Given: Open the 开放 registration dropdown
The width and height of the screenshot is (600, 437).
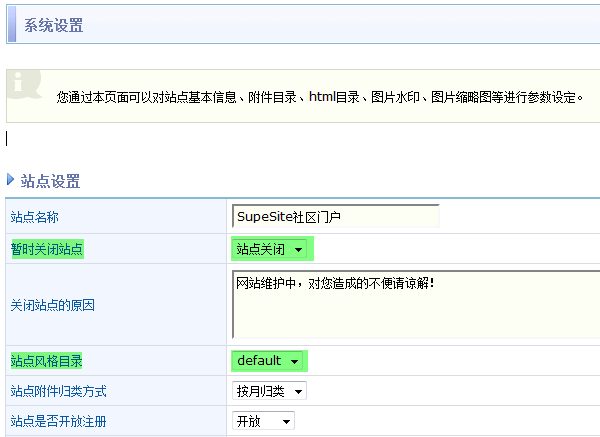Looking at the screenshot, I should 264,421.
